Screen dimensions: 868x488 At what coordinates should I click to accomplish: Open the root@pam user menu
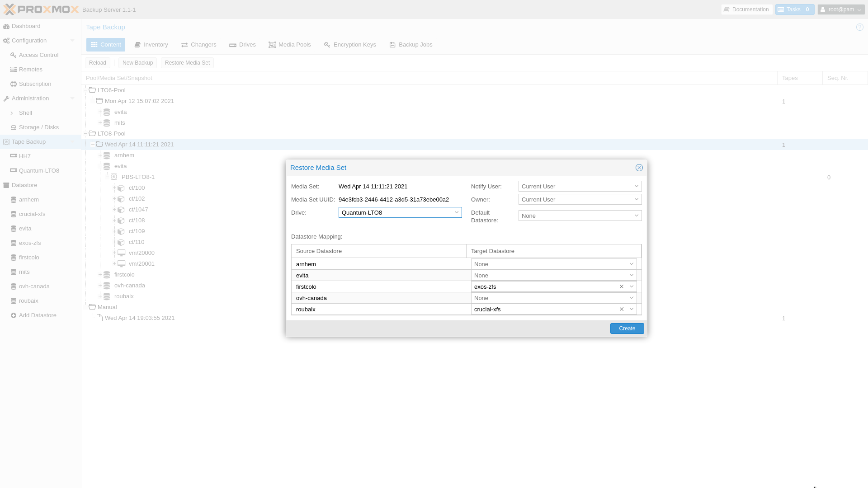[x=841, y=9]
